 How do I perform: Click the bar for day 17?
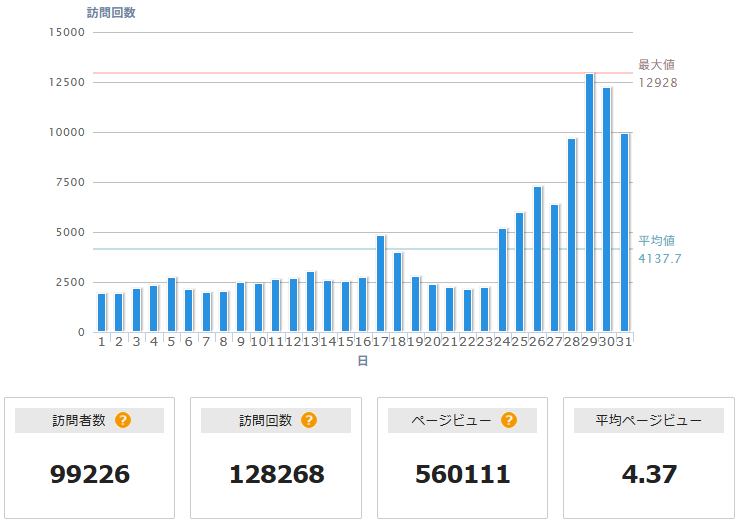[x=380, y=284]
